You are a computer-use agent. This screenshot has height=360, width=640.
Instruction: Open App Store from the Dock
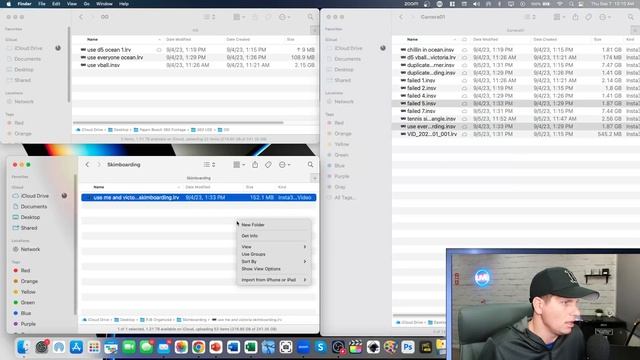(76, 347)
